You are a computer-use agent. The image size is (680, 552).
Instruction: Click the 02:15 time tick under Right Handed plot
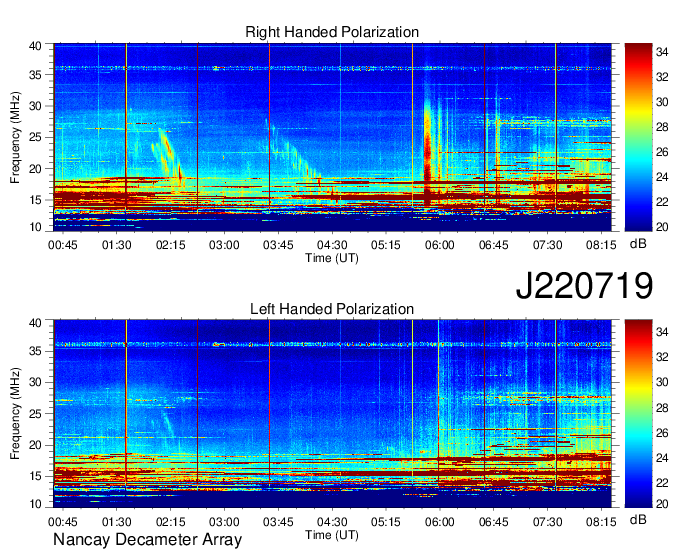pos(170,245)
